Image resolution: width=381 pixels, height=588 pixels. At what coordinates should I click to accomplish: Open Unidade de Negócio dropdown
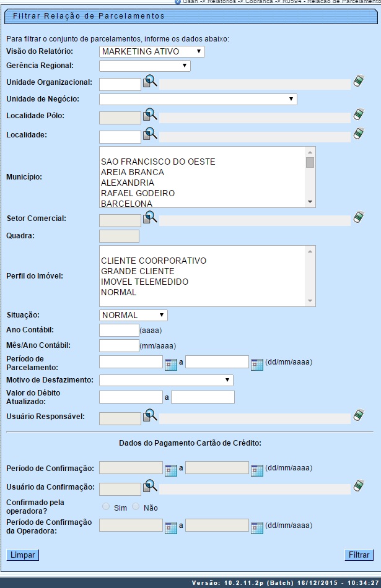coord(198,99)
